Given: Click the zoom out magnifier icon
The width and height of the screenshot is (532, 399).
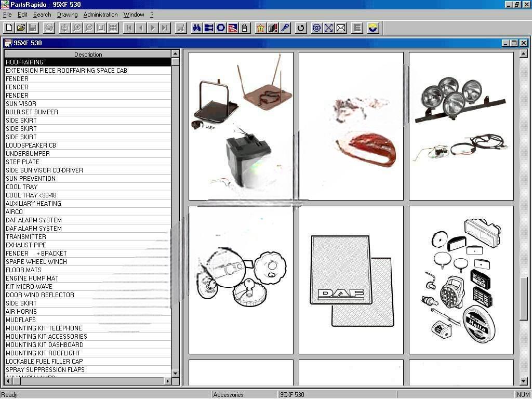Looking at the screenshot, I should 89,28.
